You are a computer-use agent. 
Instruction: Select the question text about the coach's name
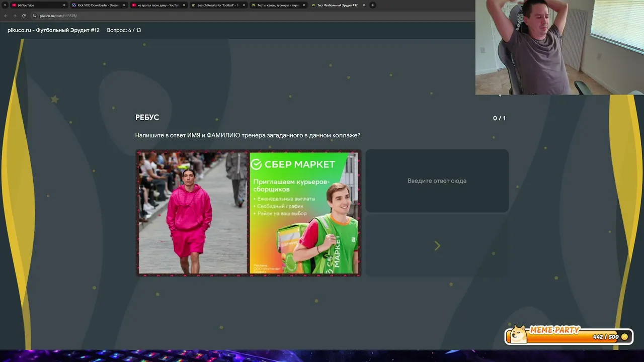[248, 135]
